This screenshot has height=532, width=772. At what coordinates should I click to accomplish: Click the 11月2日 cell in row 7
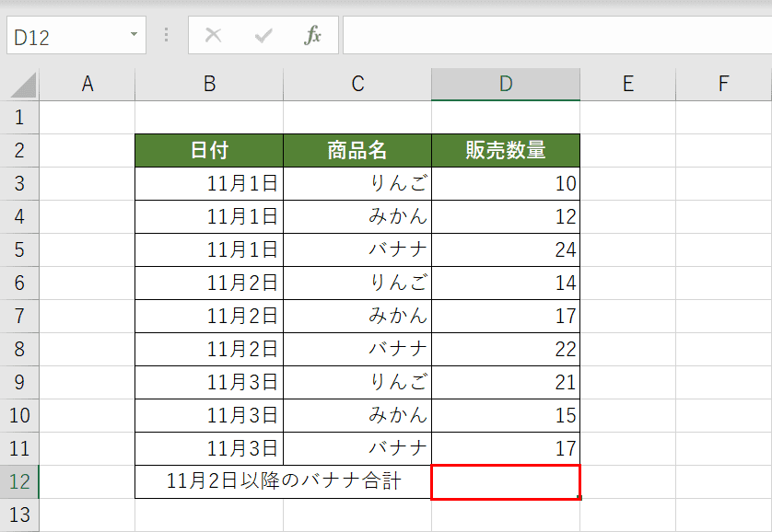click(x=209, y=316)
